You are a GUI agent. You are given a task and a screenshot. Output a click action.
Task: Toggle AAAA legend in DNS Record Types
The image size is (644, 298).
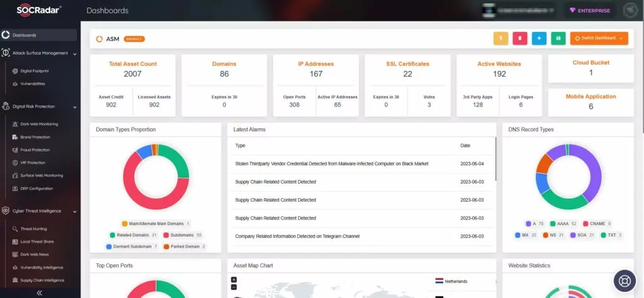563,224
